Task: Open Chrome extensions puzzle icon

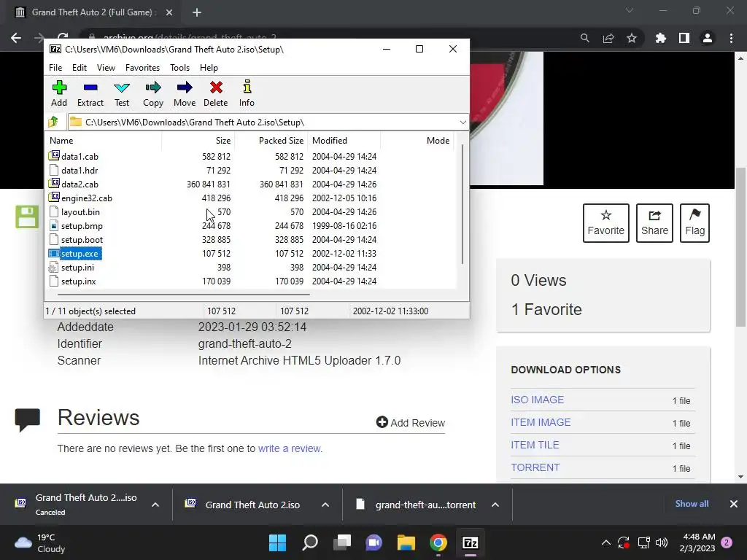Action: (661, 38)
